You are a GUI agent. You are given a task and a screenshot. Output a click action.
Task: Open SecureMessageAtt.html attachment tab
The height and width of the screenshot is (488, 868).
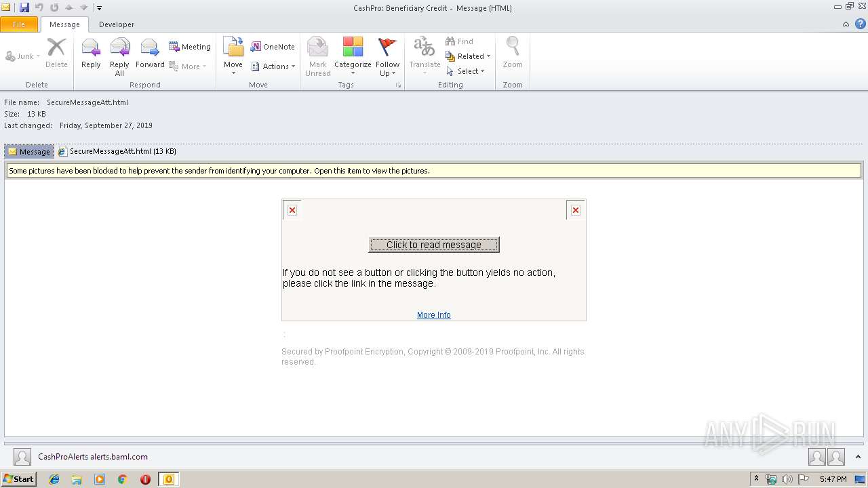pyautogui.click(x=117, y=152)
